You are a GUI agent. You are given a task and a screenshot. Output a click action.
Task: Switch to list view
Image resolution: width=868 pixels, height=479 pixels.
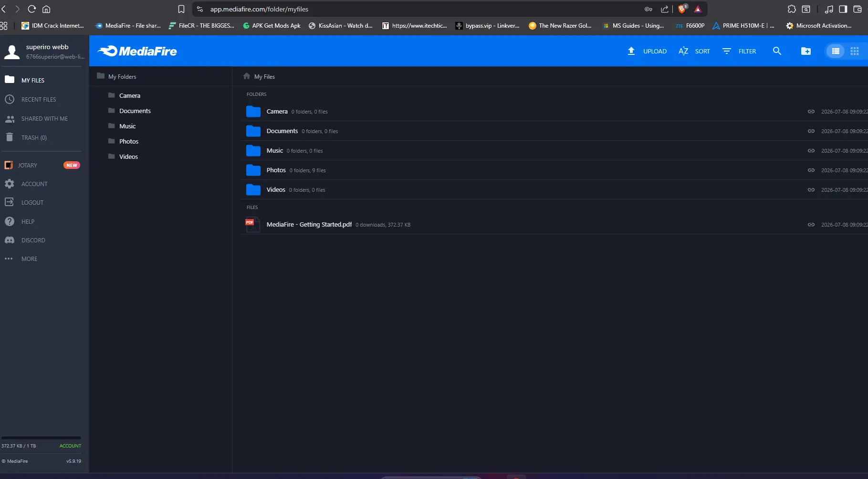coord(835,51)
